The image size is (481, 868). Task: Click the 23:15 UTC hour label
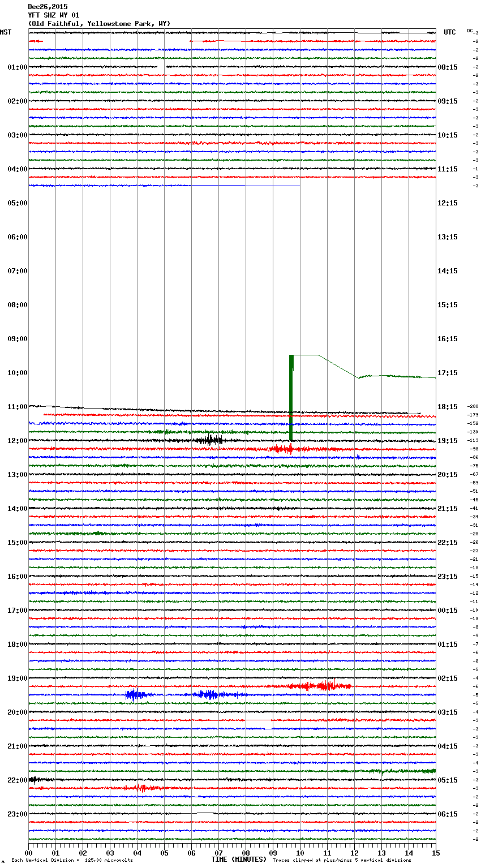tap(448, 577)
